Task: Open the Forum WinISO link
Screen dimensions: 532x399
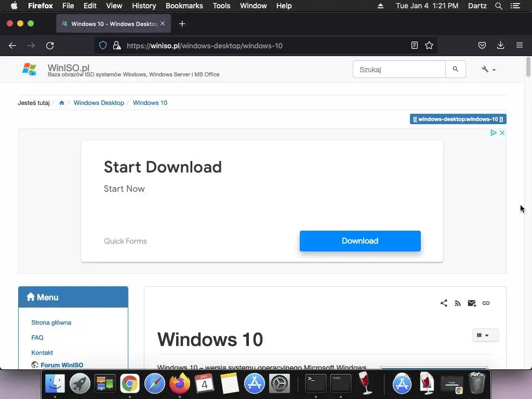Action: pos(62,365)
